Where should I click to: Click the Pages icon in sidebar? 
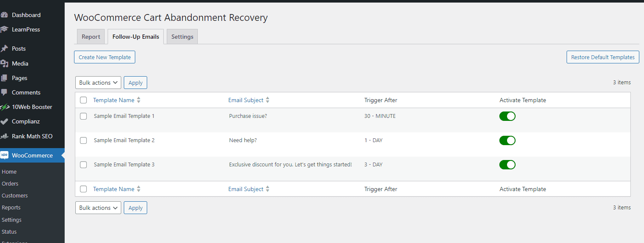pos(4,78)
